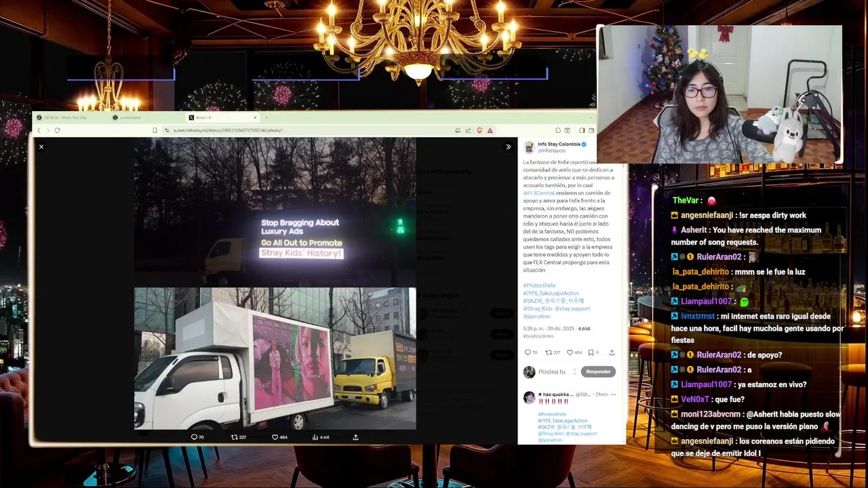The image size is (868, 488).
Task: Share icon in the side panel
Action: click(x=612, y=352)
